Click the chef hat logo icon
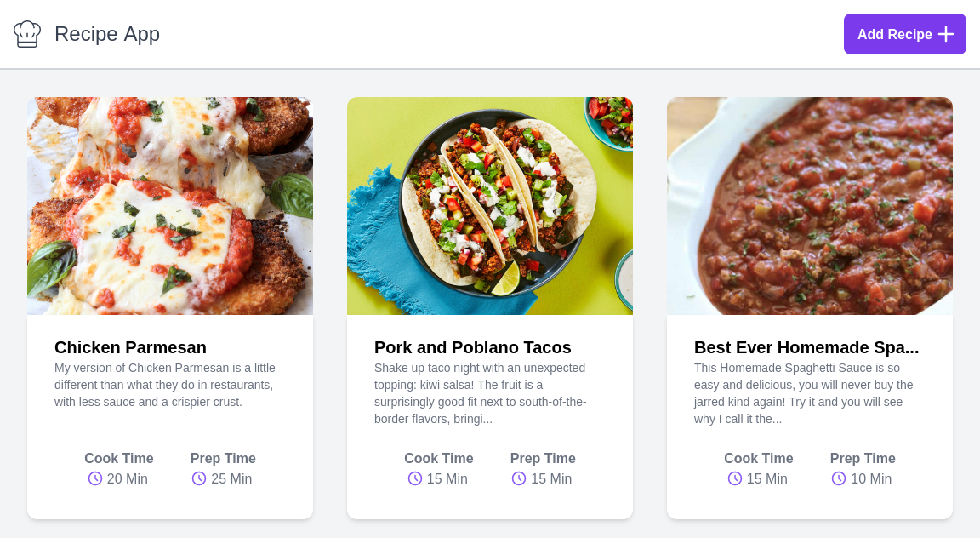 [x=27, y=34]
